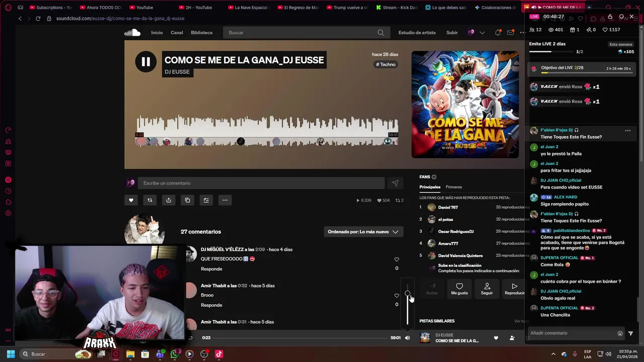Open the Biblioteca menu item
Screen dimensions: 644x362
(x=202, y=33)
